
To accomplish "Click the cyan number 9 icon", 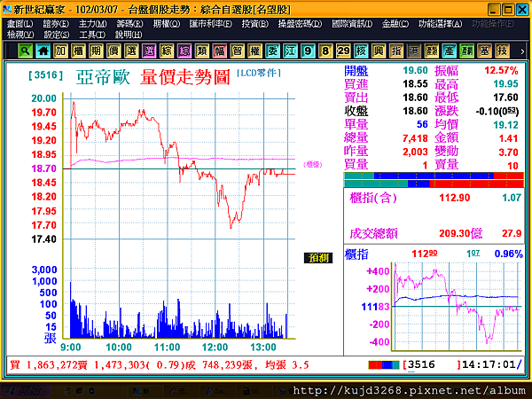I will (308, 51).
